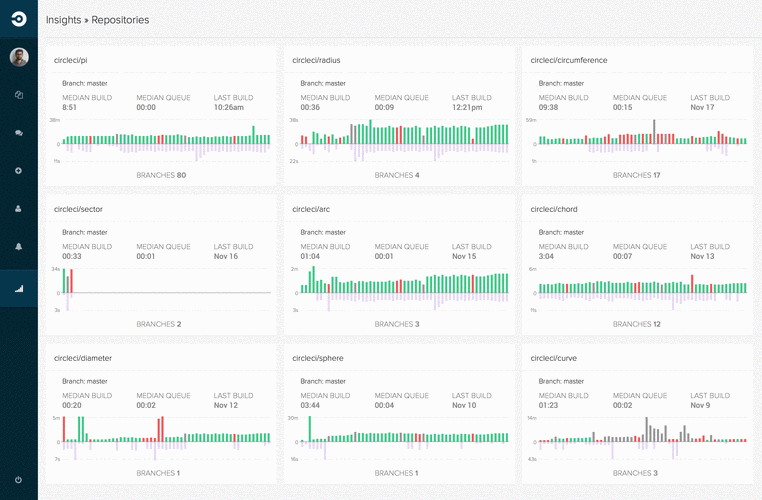Click the Add Projects plus icon

(19, 170)
